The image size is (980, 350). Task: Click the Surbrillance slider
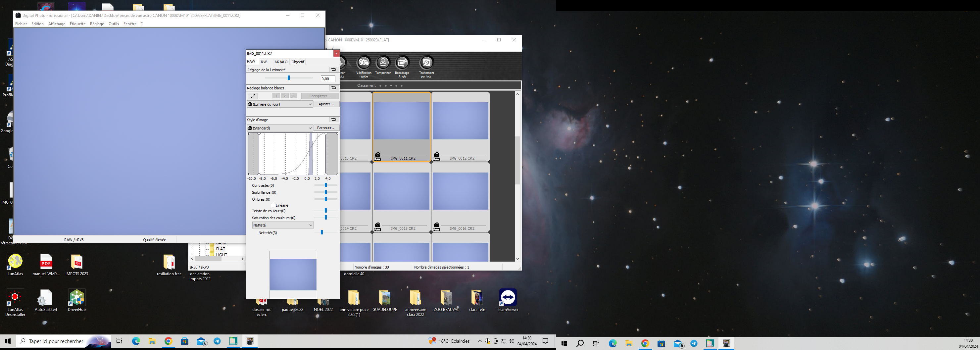[326, 192]
